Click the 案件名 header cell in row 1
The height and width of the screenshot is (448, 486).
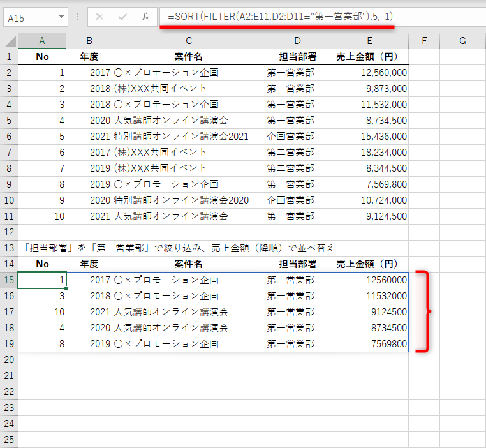188,57
